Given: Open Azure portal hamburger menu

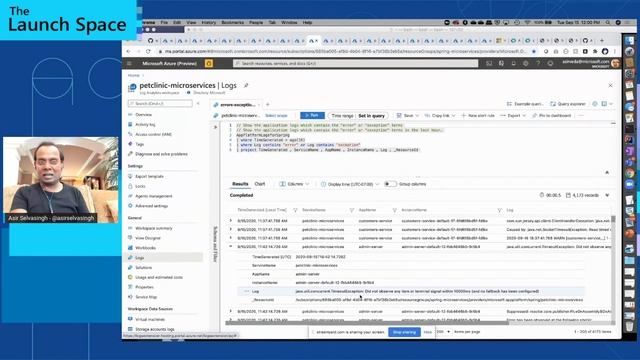Looking at the screenshot, I should pyautogui.click(x=129, y=63).
